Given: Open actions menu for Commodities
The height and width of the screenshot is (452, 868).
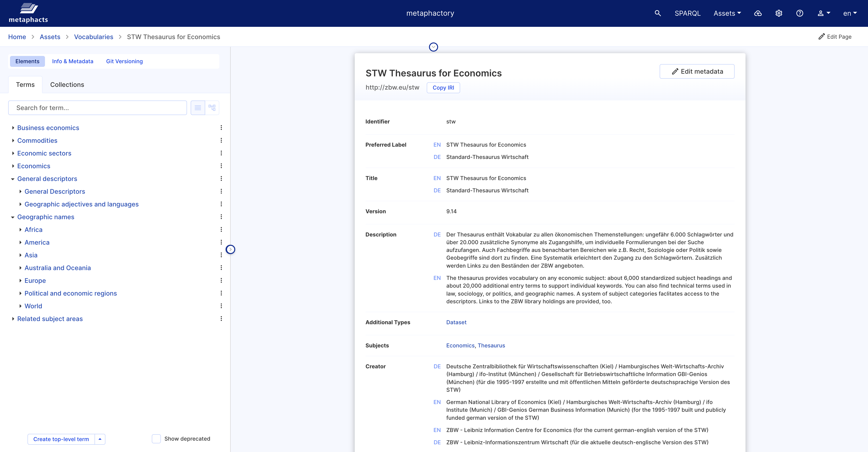Looking at the screenshot, I should (221, 141).
